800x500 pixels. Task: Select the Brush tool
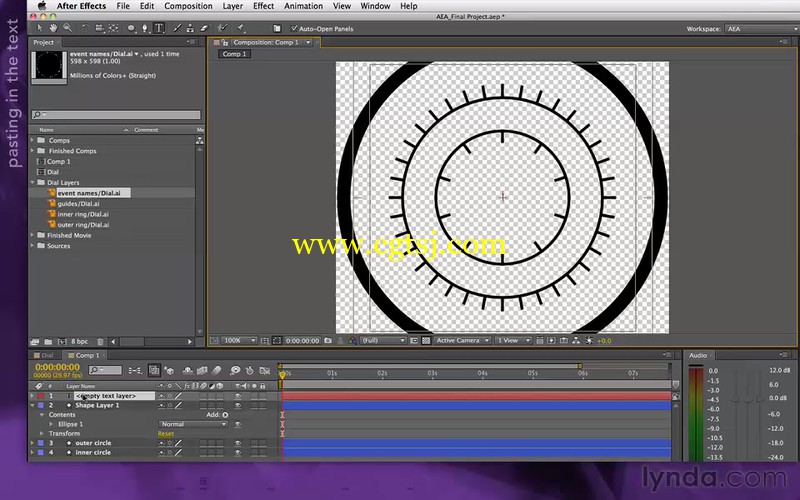177,29
